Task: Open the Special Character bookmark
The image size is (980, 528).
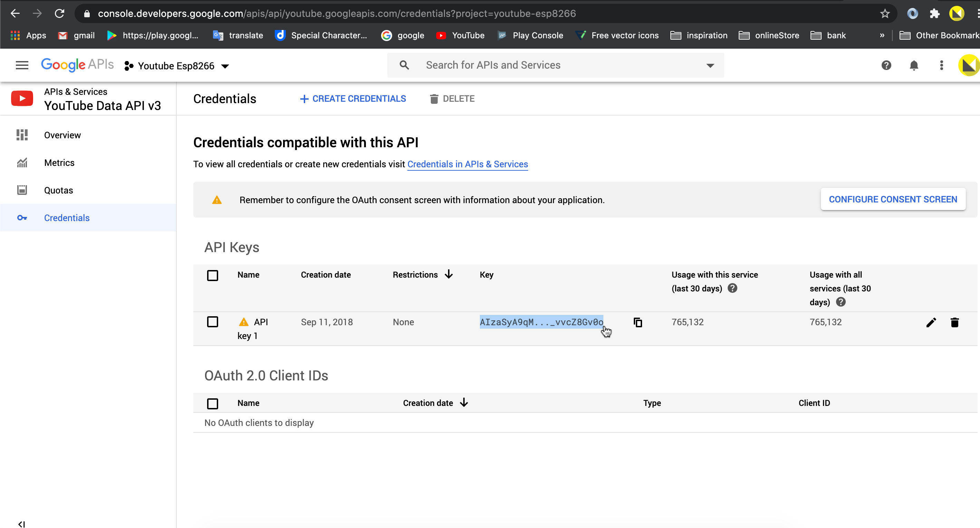Action: [321, 36]
